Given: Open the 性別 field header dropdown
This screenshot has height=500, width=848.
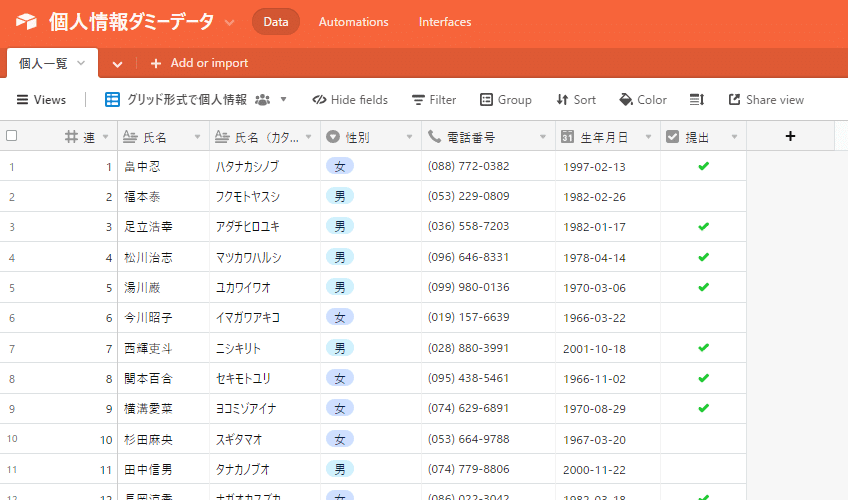Looking at the screenshot, I should click(409, 137).
